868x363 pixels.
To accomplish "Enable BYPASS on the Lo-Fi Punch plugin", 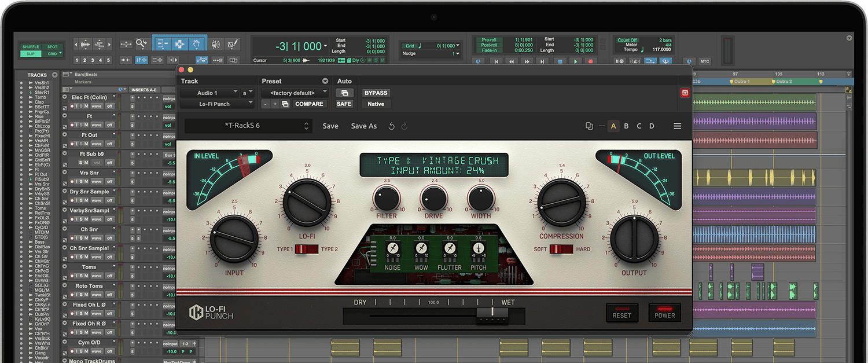I will (375, 93).
